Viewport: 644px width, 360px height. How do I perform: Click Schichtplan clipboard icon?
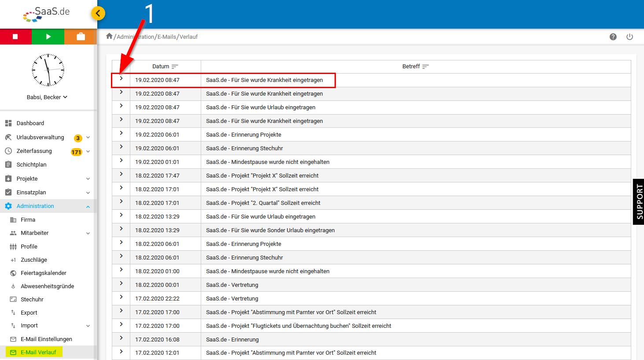pyautogui.click(x=8, y=164)
